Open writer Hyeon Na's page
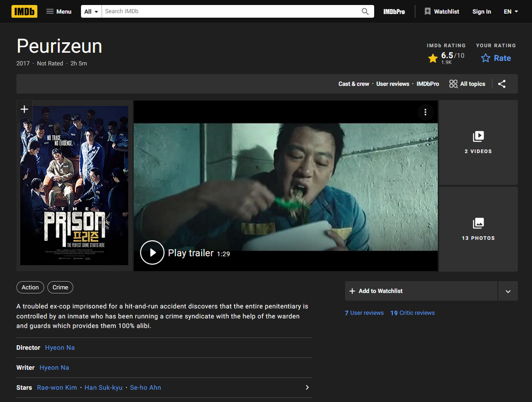532x402 pixels. pos(54,367)
